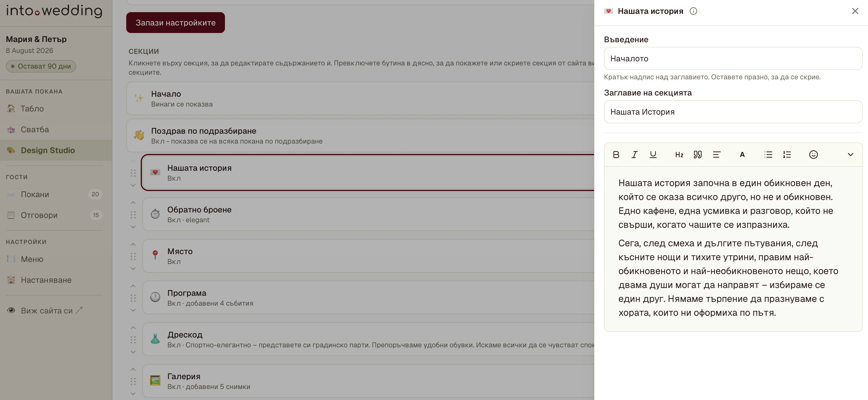Grab the Нашата история drag handle
Screen dimensions: 868x400
click(x=133, y=173)
